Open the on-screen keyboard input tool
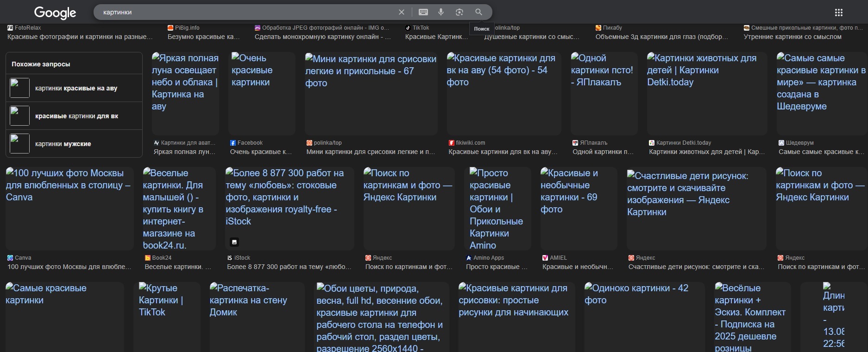868x352 pixels. [423, 12]
